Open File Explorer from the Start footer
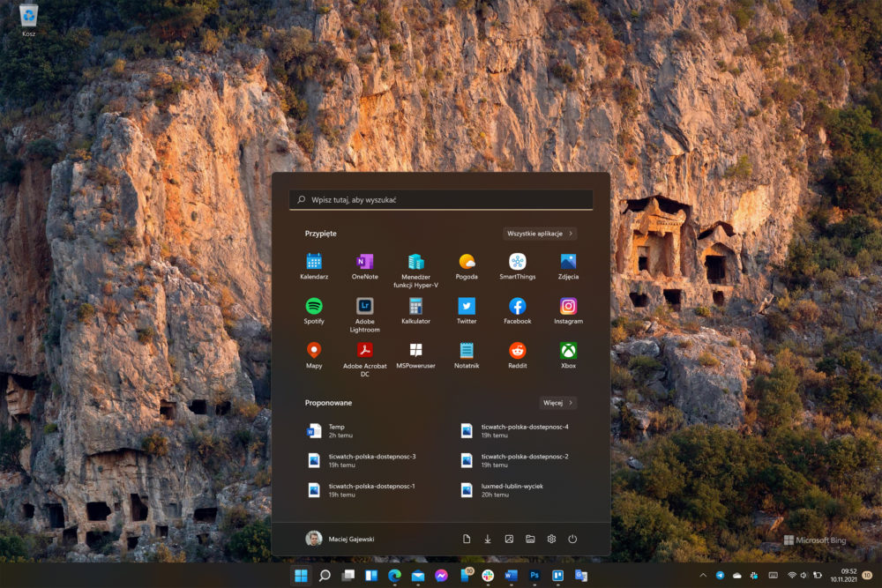This screenshot has height=588, width=882. [x=530, y=540]
